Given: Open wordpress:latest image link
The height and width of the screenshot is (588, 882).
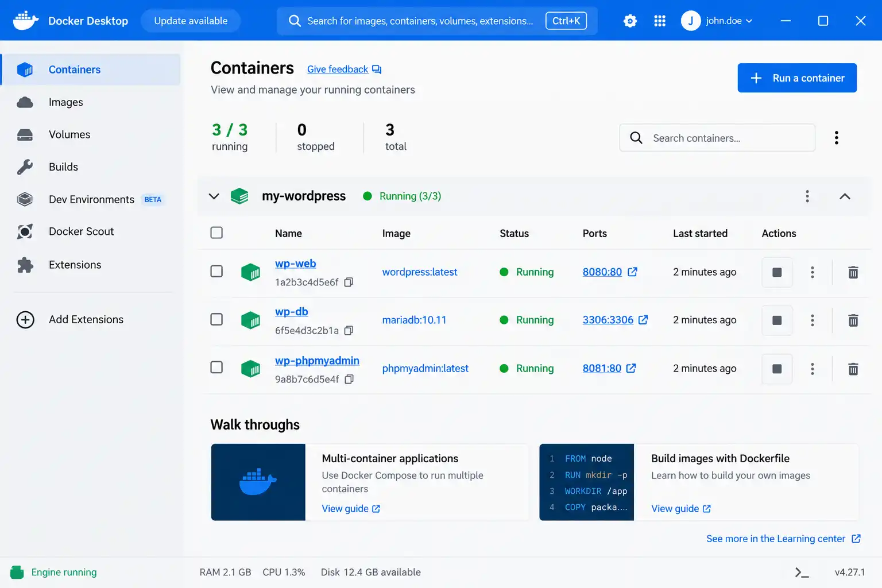Looking at the screenshot, I should [420, 272].
